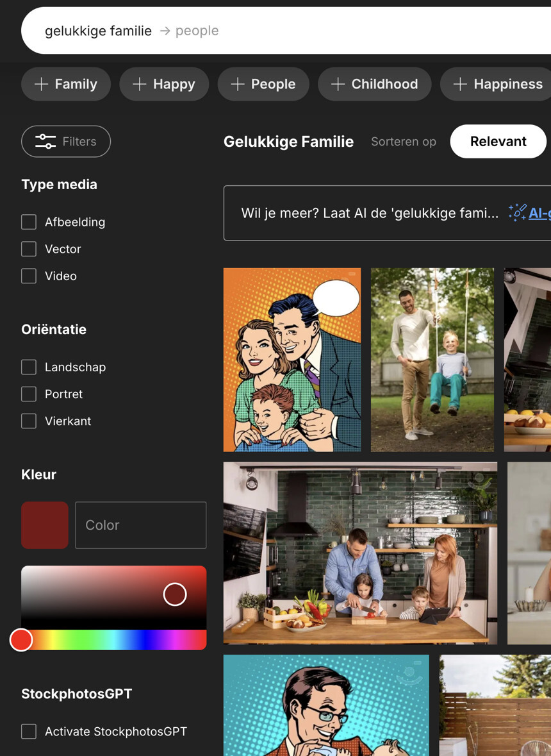This screenshot has width=551, height=756.
Task: Click the sliders icon in Filters button
Action: tap(45, 142)
